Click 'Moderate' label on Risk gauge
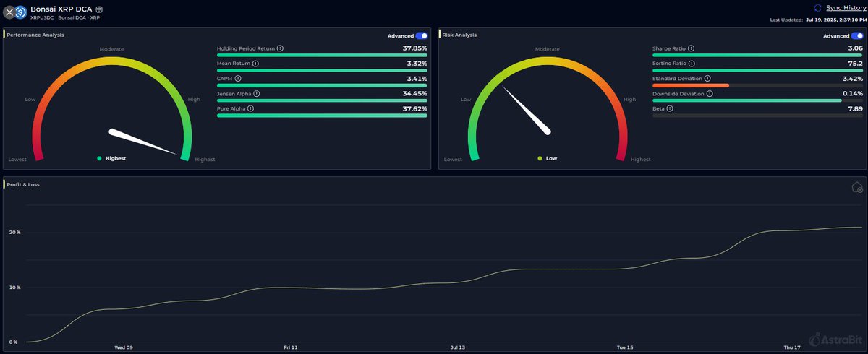The image size is (868, 354). (548, 49)
